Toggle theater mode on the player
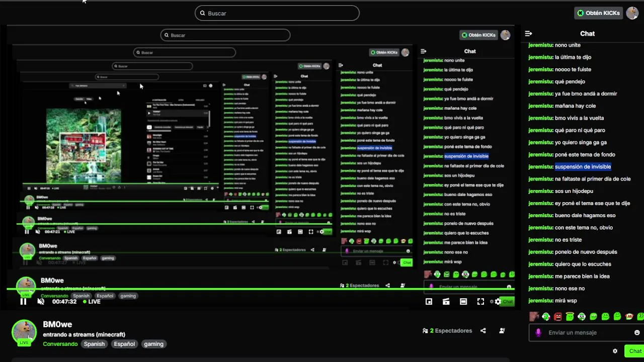Viewport: 644px width, 362px height. point(463,302)
